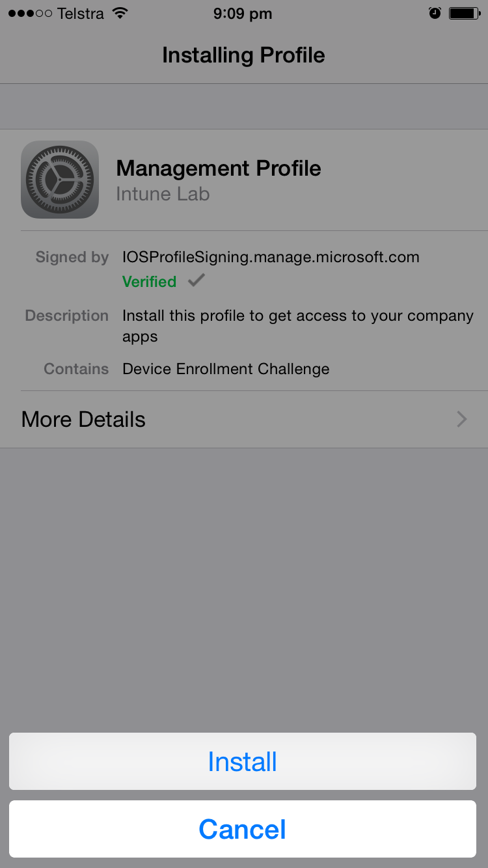This screenshot has height=868, width=488.
Task: Tap the Installing Profile title
Action: pyautogui.click(x=243, y=55)
